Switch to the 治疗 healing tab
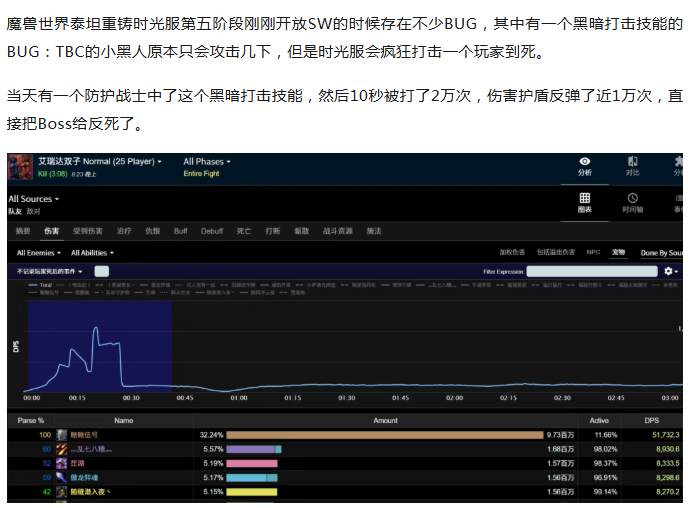Screen dimensions: 699x508 (x=124, y=231)
